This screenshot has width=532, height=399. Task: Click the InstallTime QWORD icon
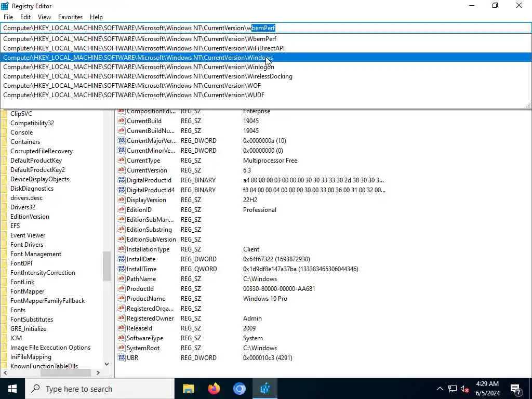click(122, 269)
